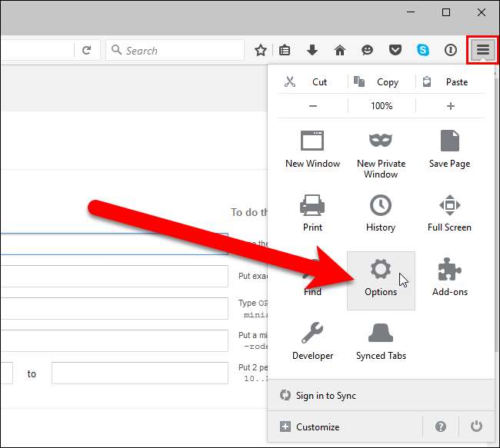Go to Home page via toolbar
This screenshot has width=500, height=448.
point(339,50)
